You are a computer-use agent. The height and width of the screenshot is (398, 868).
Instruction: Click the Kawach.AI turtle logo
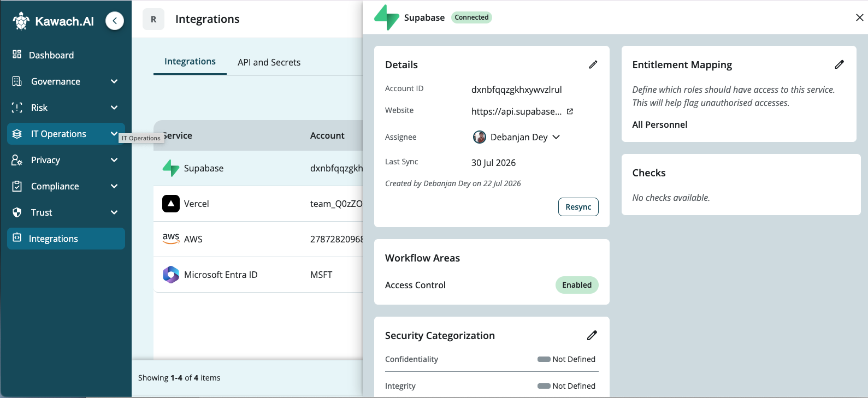click(x=21, y=21)
